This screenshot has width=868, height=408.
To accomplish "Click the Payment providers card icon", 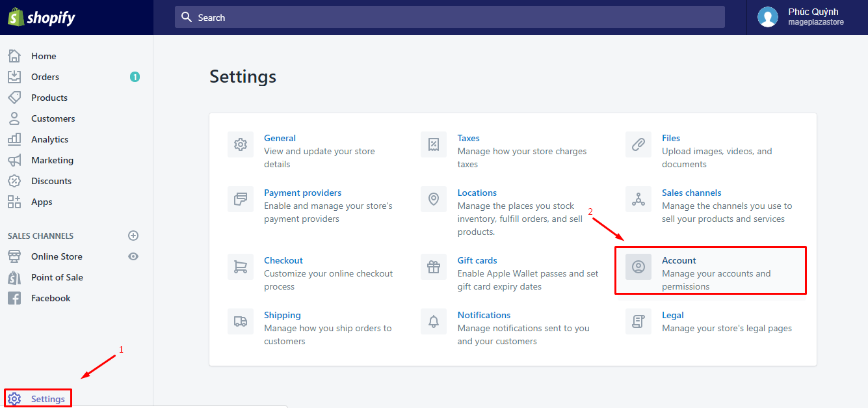I will coord(241,199).
